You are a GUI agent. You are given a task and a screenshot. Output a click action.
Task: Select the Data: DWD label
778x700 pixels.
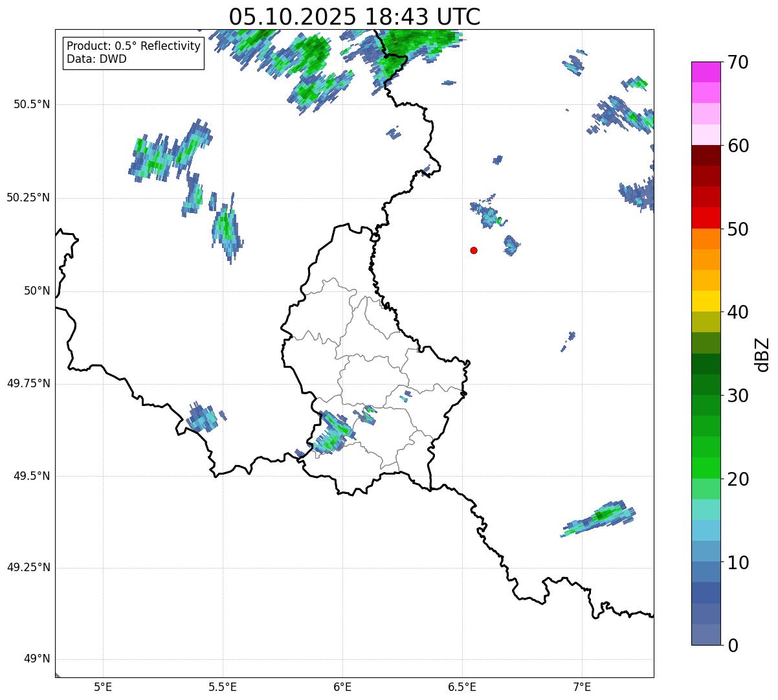click(96, 60)
